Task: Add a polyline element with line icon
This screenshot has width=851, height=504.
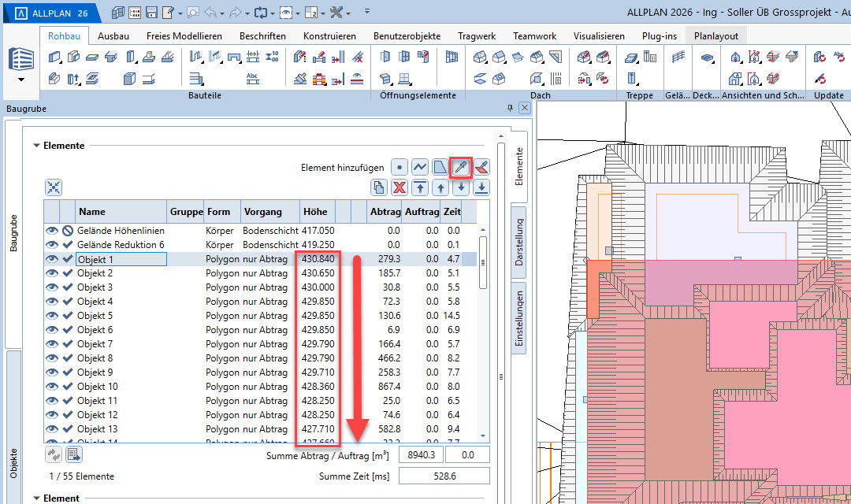Action: [x=420, y=167]
